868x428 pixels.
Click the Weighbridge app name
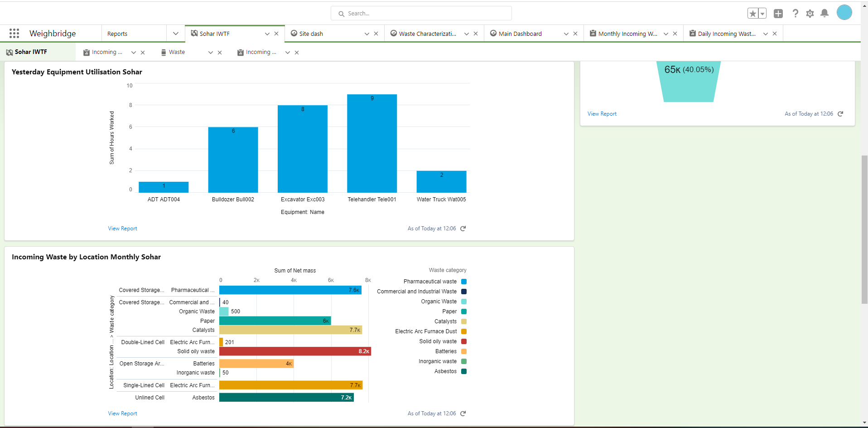[x=53, y=33]
